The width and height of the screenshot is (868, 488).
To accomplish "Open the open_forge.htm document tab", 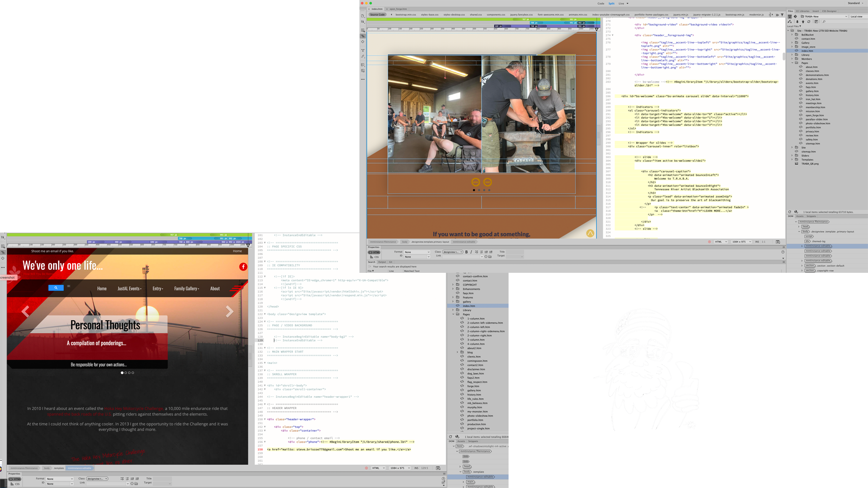I will [x=398, y=9].
